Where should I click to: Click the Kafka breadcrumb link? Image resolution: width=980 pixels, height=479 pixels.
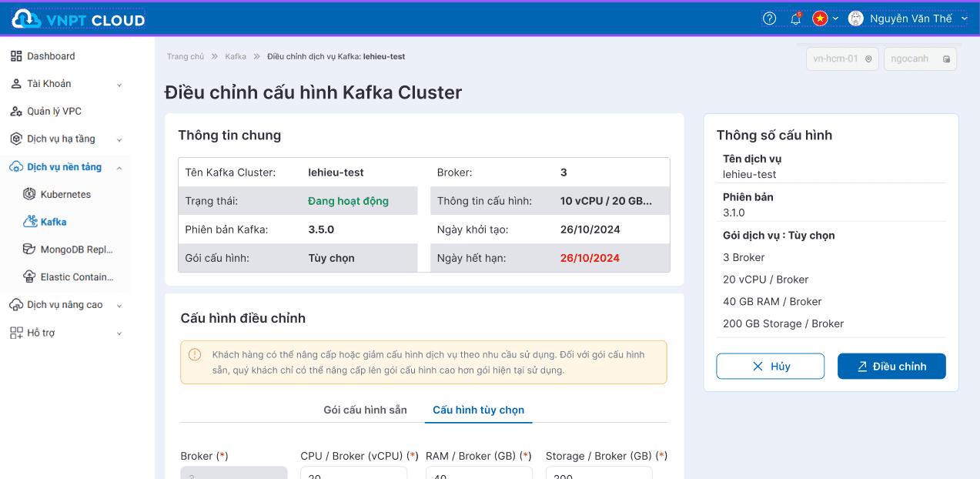tap(236, 57)
